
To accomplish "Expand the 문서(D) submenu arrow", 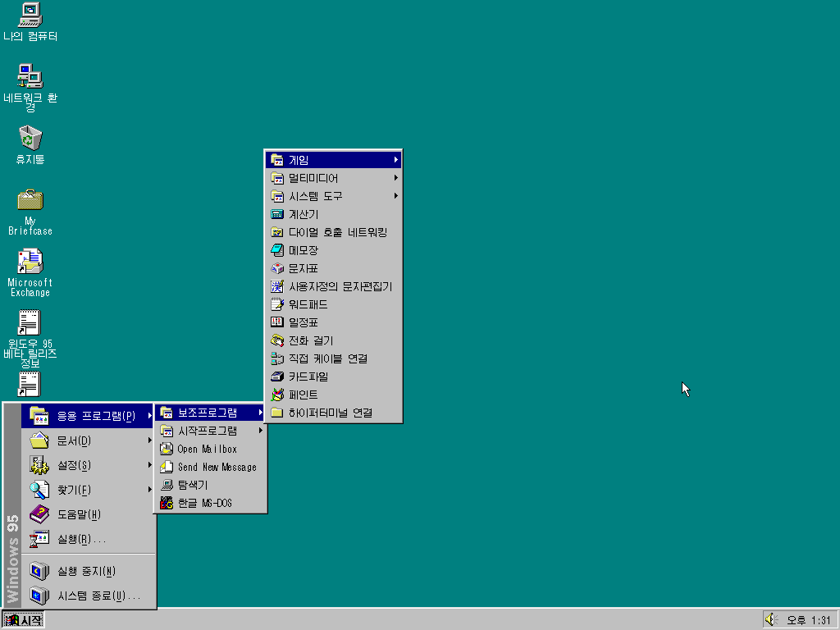I will click(x=149, y=441).
